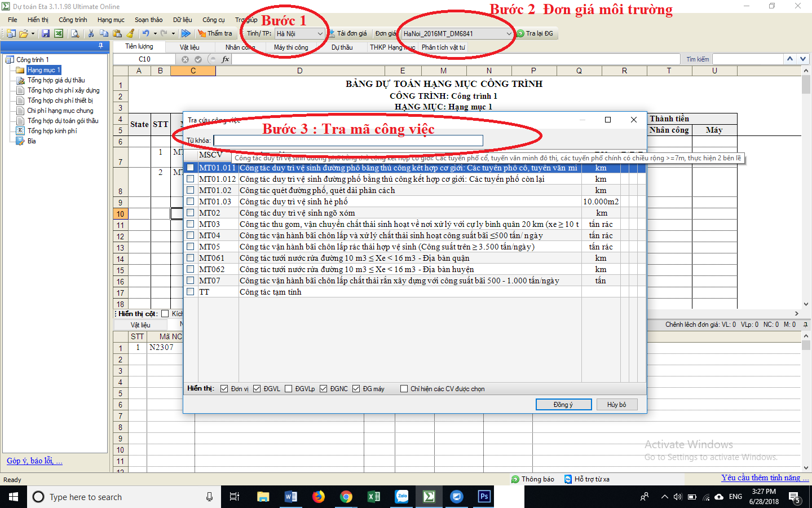
Task: Open the Công trình menu
Action: click(x=73, y=20)
